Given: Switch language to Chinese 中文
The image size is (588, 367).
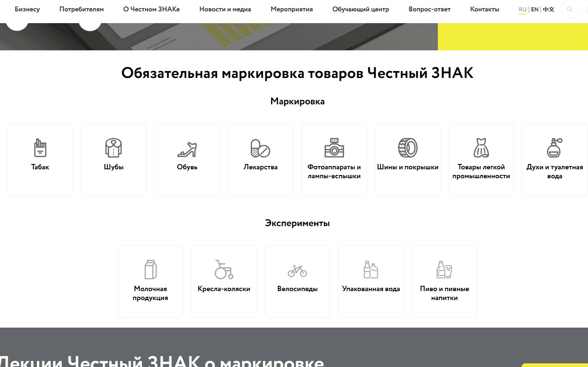Looking at the screenshot, I should click(549, 9).
